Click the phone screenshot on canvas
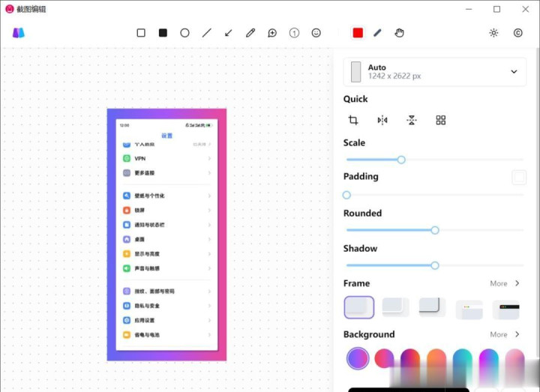 click(166, 235)
